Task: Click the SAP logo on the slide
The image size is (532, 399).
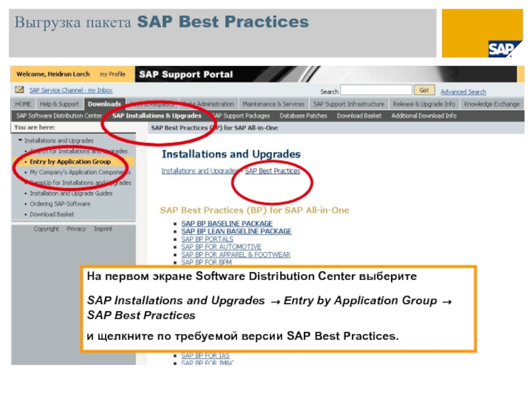Action: [x=505, y=49]
